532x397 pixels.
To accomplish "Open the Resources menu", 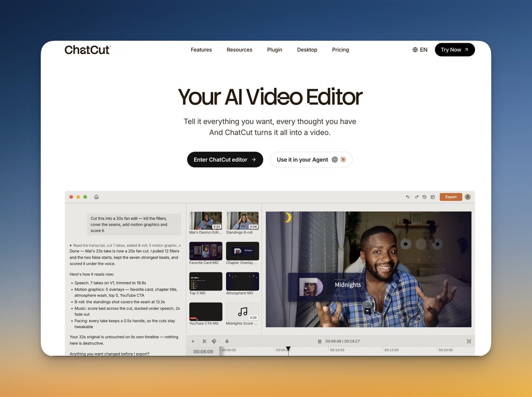I will tap(239, 50).
